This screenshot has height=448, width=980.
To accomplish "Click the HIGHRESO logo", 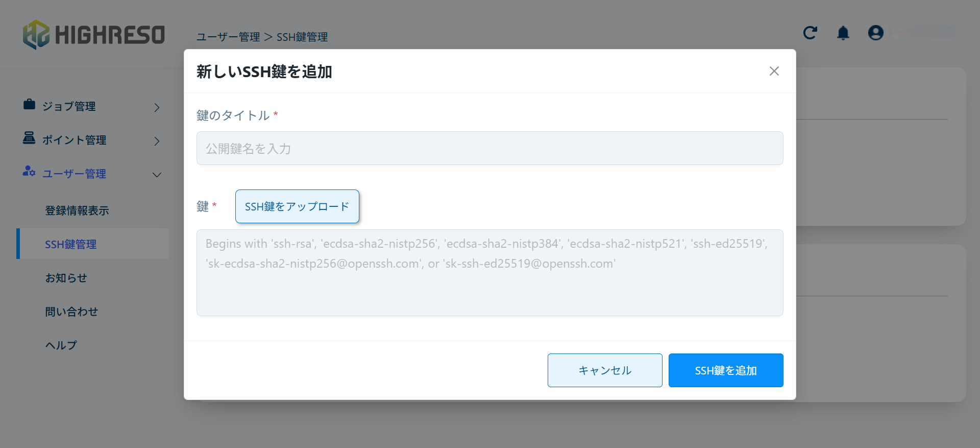I will (94, 35).
